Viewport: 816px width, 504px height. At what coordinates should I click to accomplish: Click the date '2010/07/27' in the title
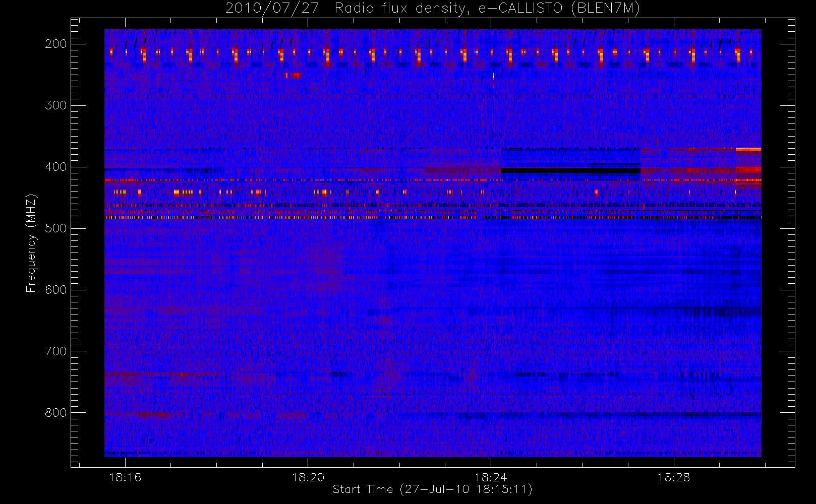click(272, 9)
